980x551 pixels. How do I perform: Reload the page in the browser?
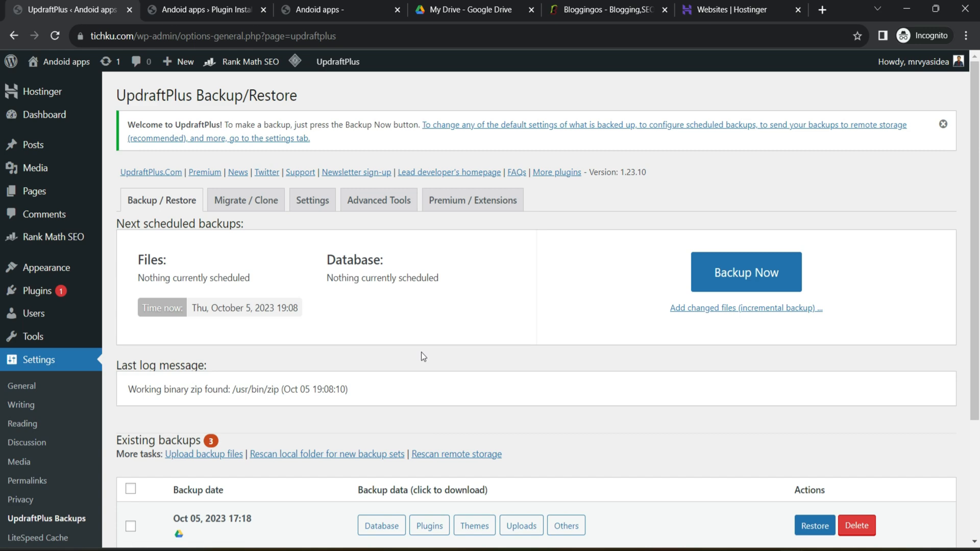pos(55,36)
